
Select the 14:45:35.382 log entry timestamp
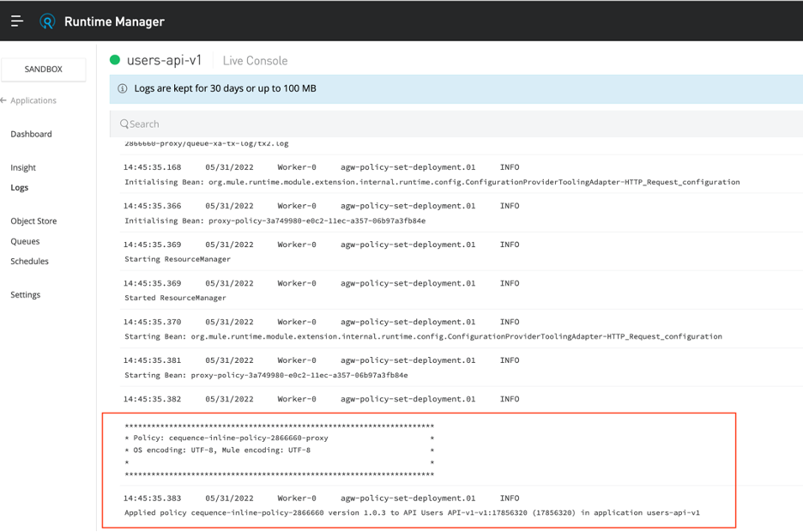(152, 399)
